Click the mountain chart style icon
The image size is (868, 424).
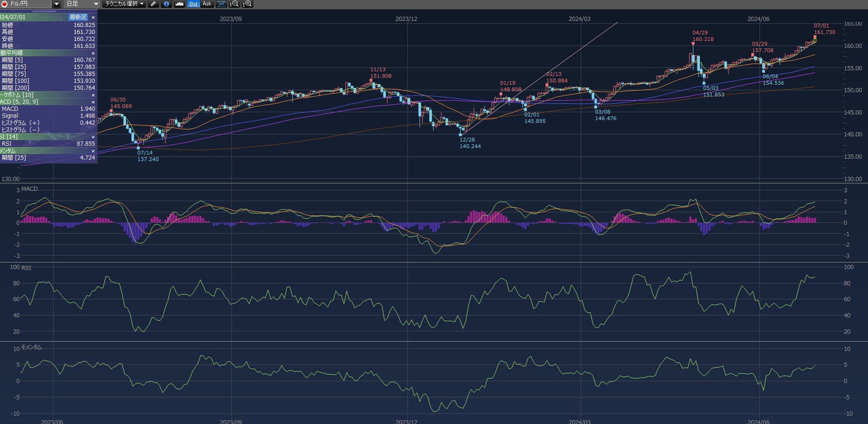tap(179, 4)
